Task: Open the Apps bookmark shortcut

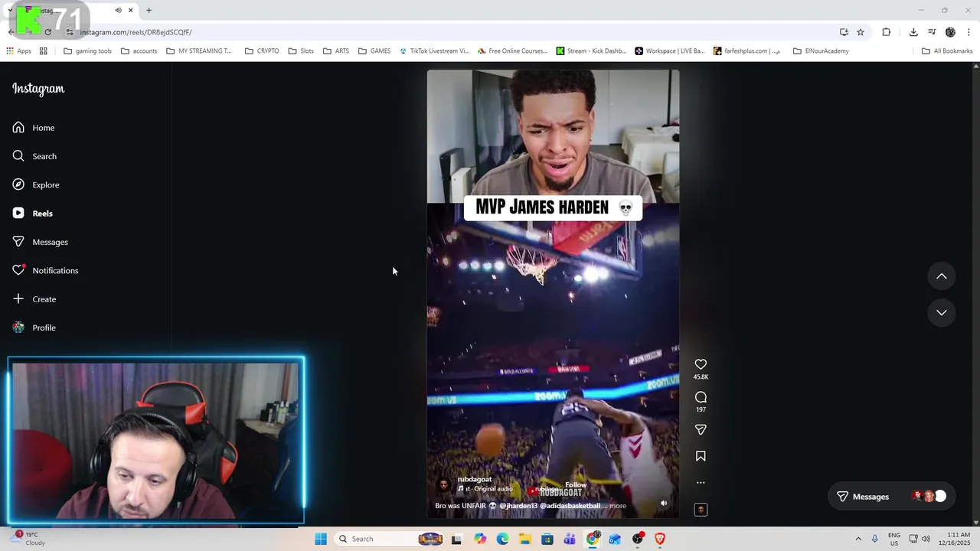Action: point(18,51)
